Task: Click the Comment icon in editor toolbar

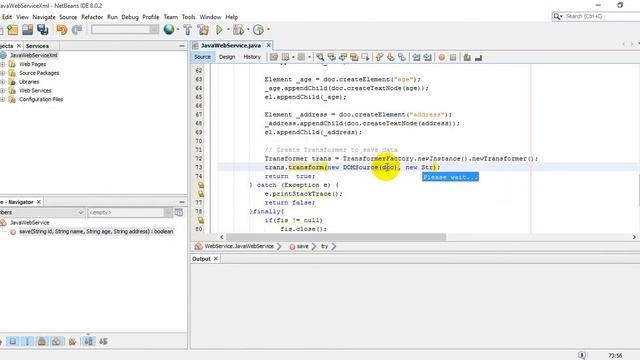Action: [467, 57]
